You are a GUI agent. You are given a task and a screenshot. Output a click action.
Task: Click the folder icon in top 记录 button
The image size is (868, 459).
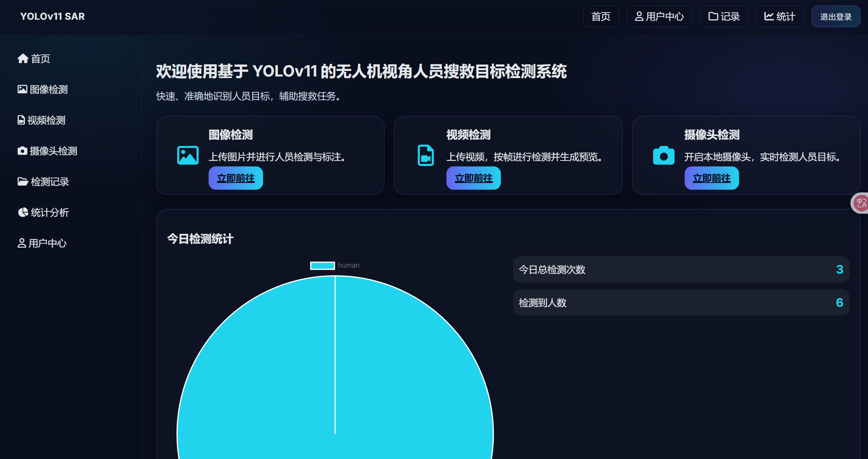(x=713, y=17)
